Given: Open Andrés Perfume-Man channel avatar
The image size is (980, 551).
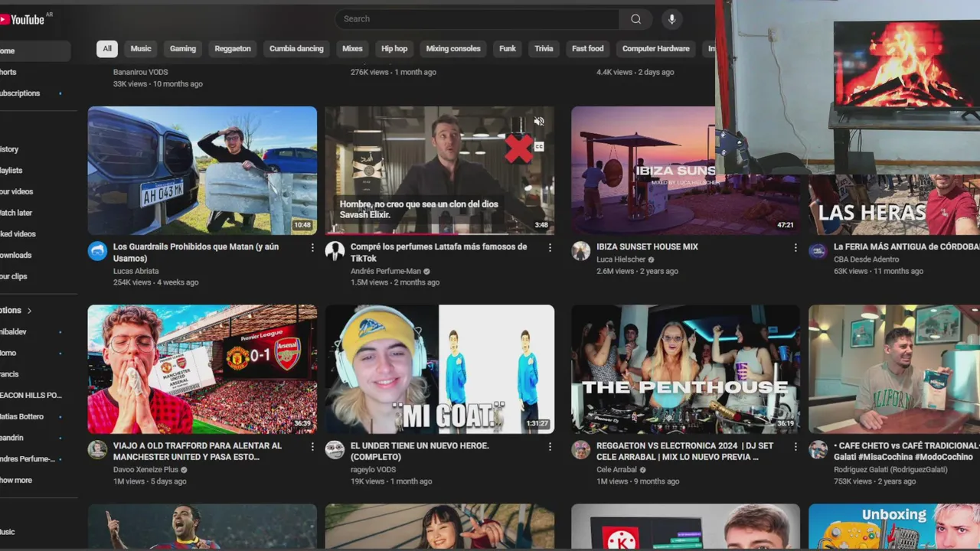Looking at the screenshot, I should point(335,251).
